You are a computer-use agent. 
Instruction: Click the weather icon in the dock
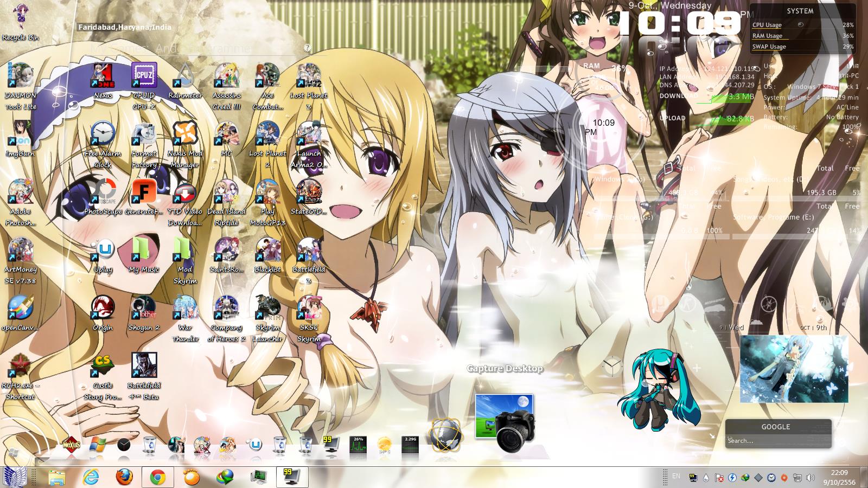coord(385,445)
